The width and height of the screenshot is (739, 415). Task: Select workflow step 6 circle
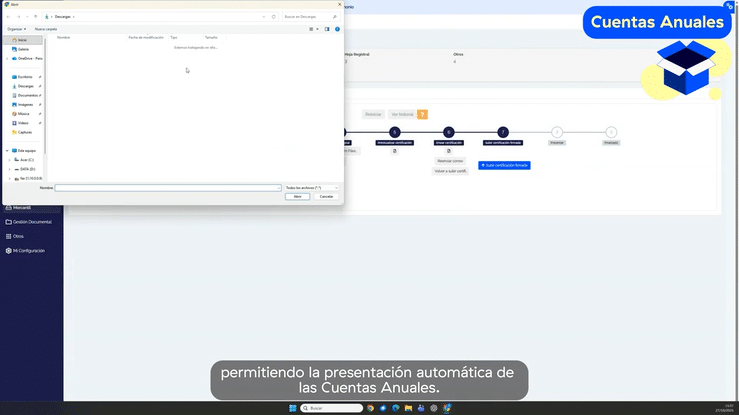pos(449,132)
